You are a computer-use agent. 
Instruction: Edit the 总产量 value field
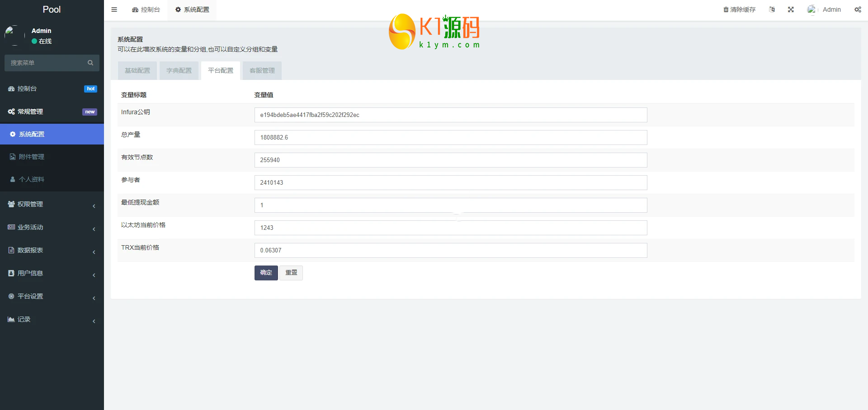click(x=451, y=138)
